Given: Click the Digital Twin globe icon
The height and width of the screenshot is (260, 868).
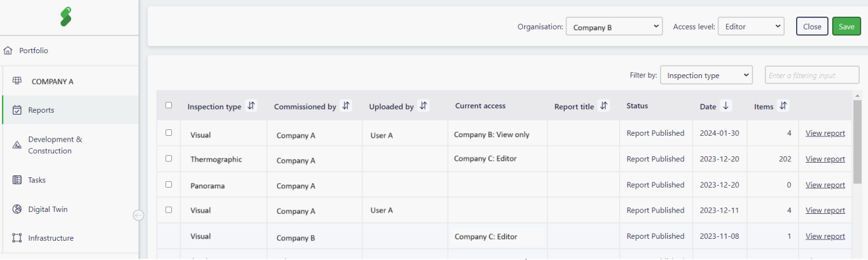Looking at the screenshot, I should click(17, 209).
